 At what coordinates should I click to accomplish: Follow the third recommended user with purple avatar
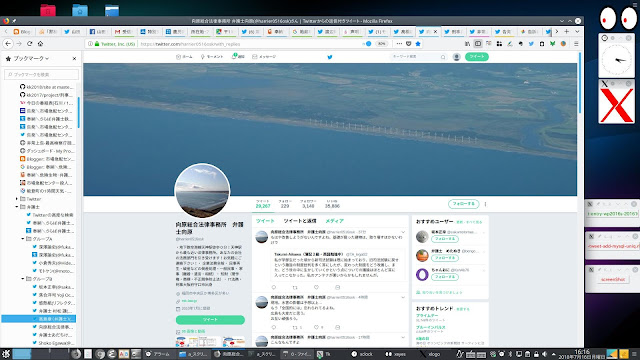(x=444, y=277)
